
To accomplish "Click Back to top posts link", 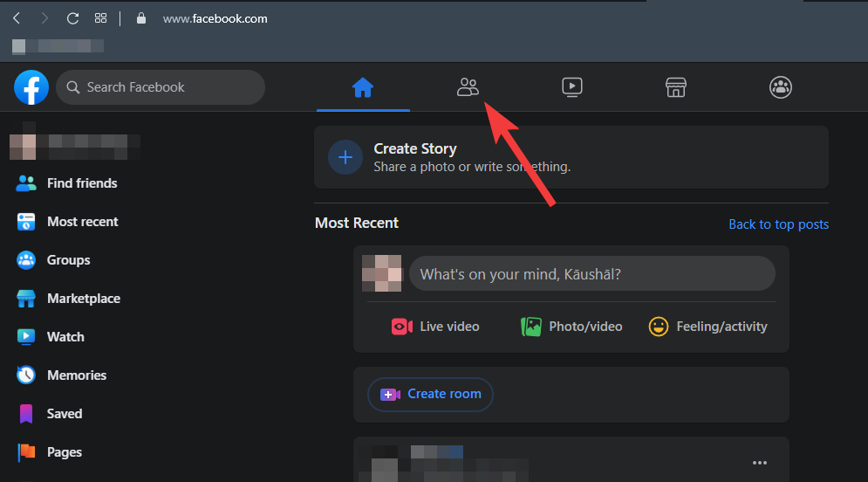I will click(x=778, y=224).
